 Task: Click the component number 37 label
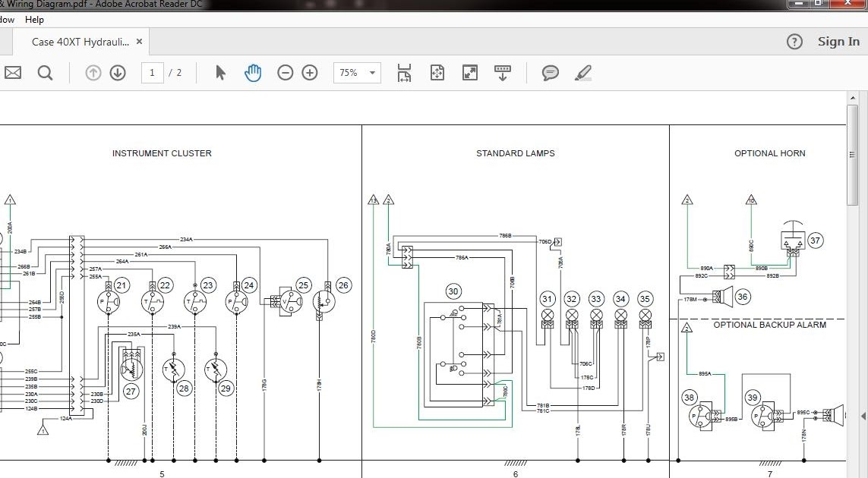click(815, 240)
